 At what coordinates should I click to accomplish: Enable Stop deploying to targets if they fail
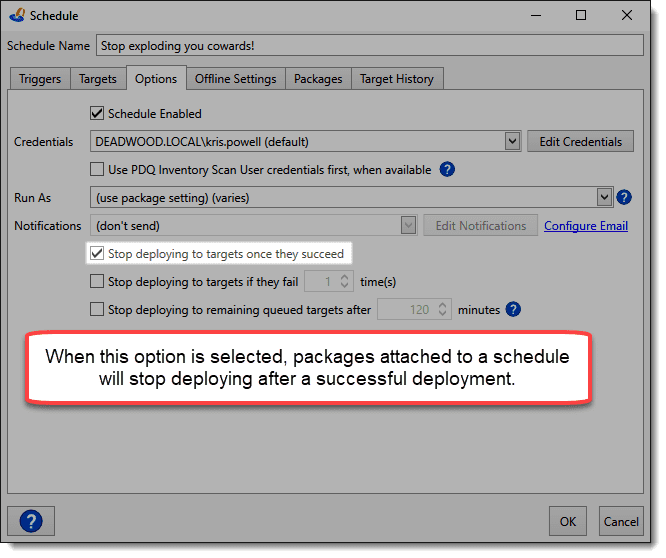97,282
